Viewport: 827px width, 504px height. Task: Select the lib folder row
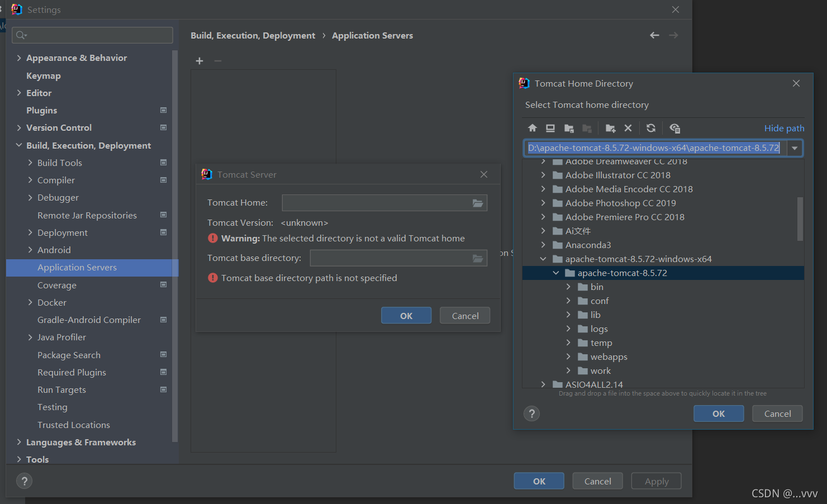tap(663, 315)
